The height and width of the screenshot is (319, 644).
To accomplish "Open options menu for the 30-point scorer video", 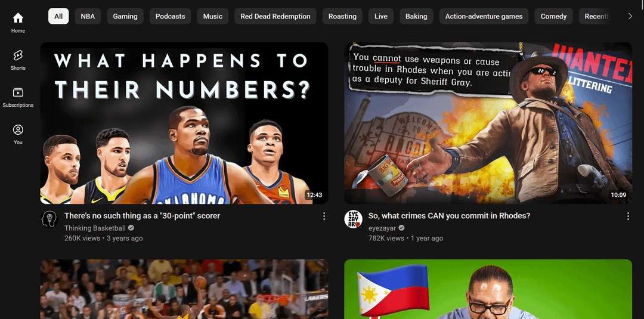I will pyautogui.click(x=324, y=216).
